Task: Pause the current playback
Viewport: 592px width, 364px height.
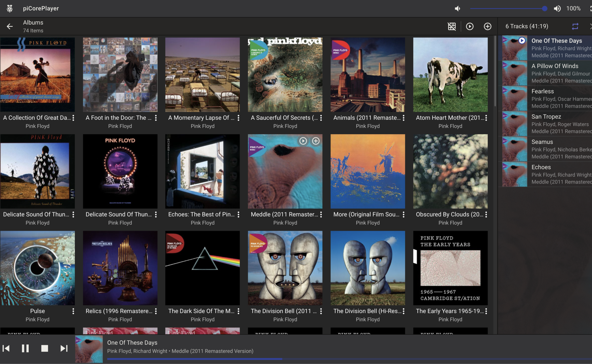Action: 25,348
